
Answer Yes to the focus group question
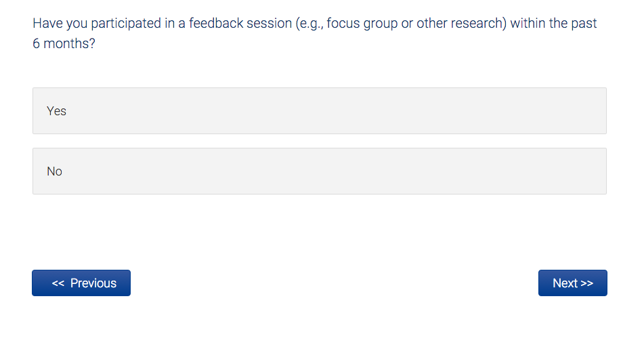click(319, 110)
